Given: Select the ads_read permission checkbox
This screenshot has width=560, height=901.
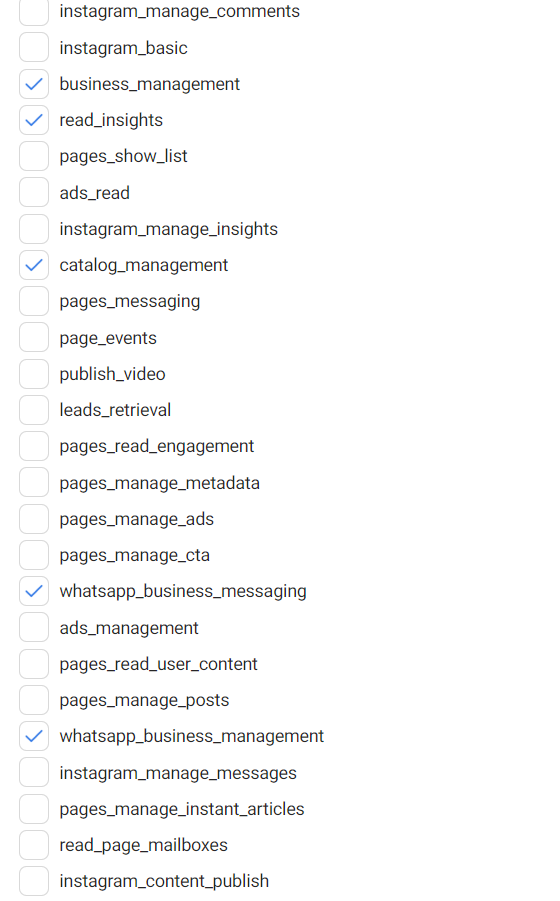Looking at the screenshot, I should 34,192.
